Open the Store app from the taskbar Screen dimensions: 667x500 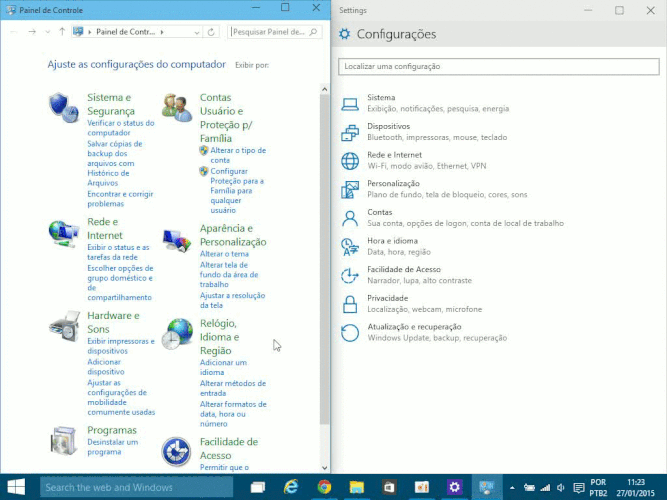(389, 487)
